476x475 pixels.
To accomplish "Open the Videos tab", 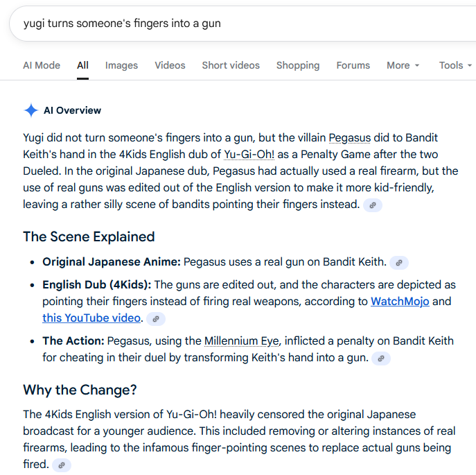I will (x=170, y=65).
